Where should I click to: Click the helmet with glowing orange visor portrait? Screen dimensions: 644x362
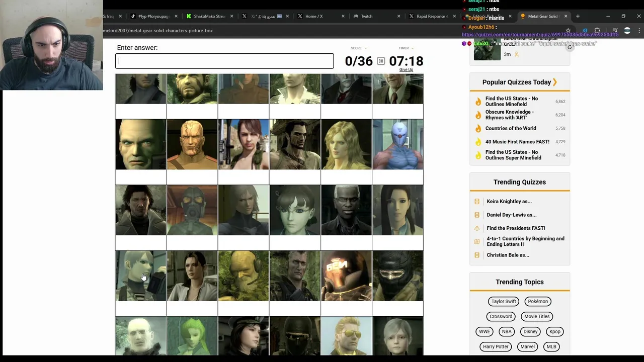[346, 276]
